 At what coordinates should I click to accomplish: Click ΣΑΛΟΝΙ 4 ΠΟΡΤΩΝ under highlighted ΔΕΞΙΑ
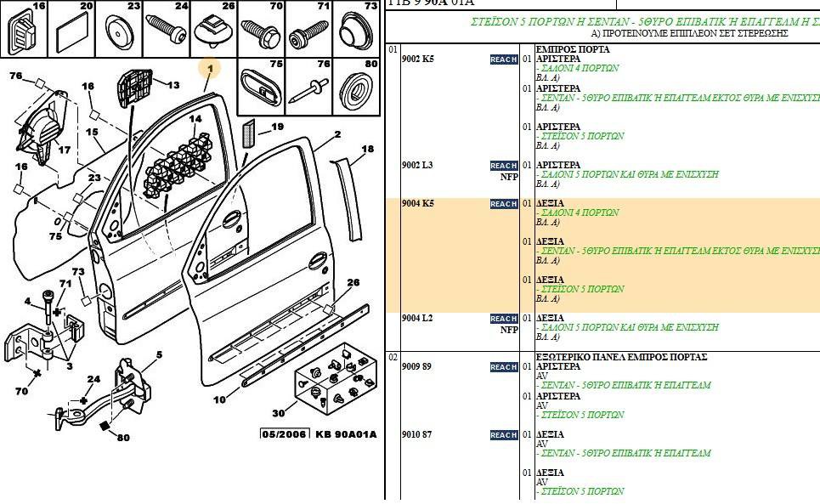[x=580, y=212]
